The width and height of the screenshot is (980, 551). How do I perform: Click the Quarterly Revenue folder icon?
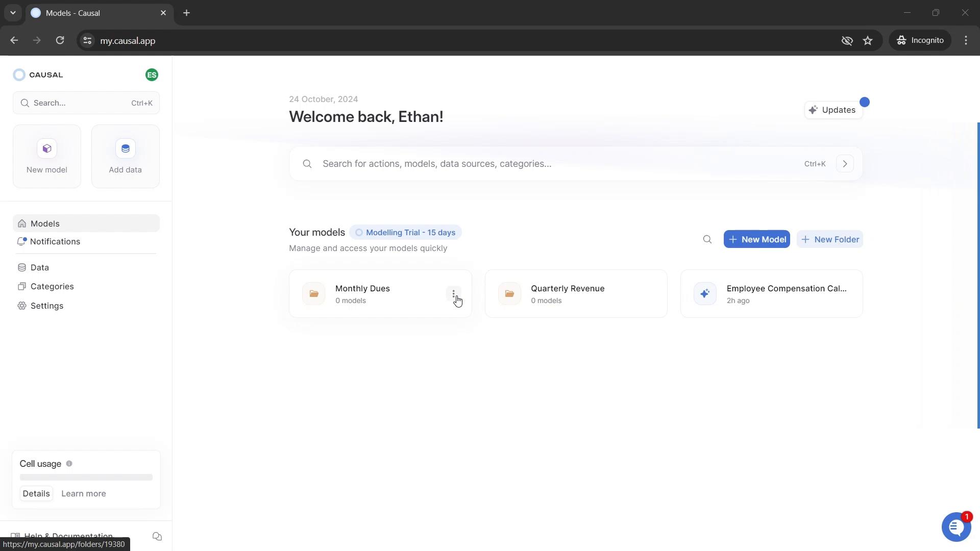[510, 293]
